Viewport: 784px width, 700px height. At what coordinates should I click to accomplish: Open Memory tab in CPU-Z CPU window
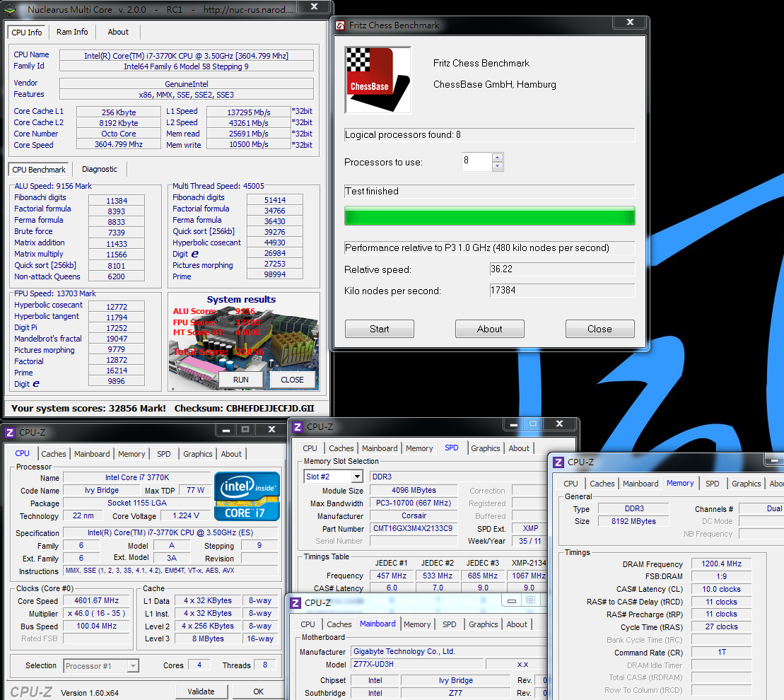pos(131,454)
